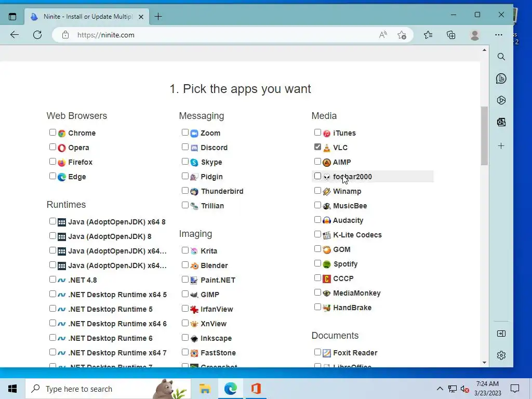Click the Firefox logo icon

coord(61,163)
